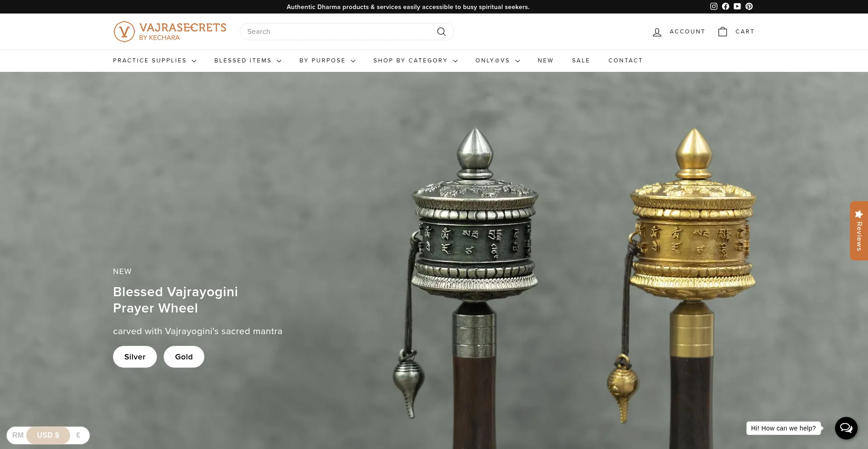Choose the Silver prayer wheel button
Screen dimensions: 868x449
[x=135, y=357]
